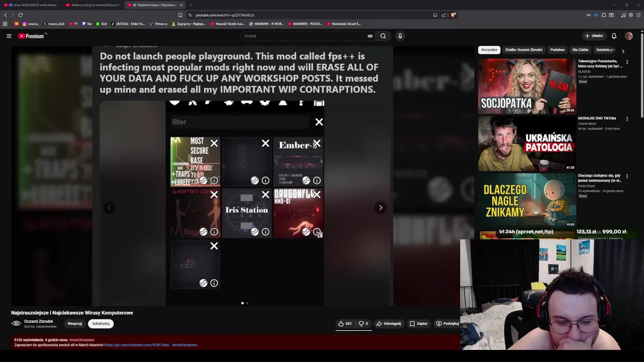Open more options for Socjopatka video
Viewport: 644px width, 362px height.
click(x=627, y=62)
